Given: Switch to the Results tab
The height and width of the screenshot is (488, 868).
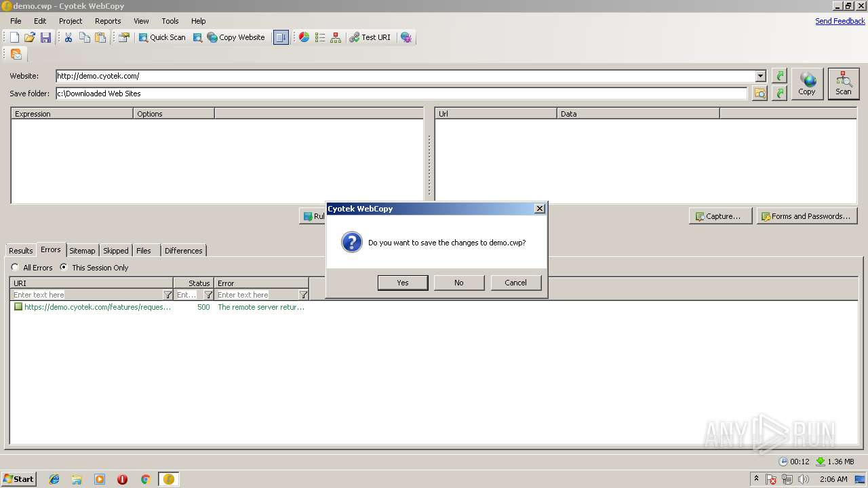Looking at the screenshot, I should [x=21, y=251].
